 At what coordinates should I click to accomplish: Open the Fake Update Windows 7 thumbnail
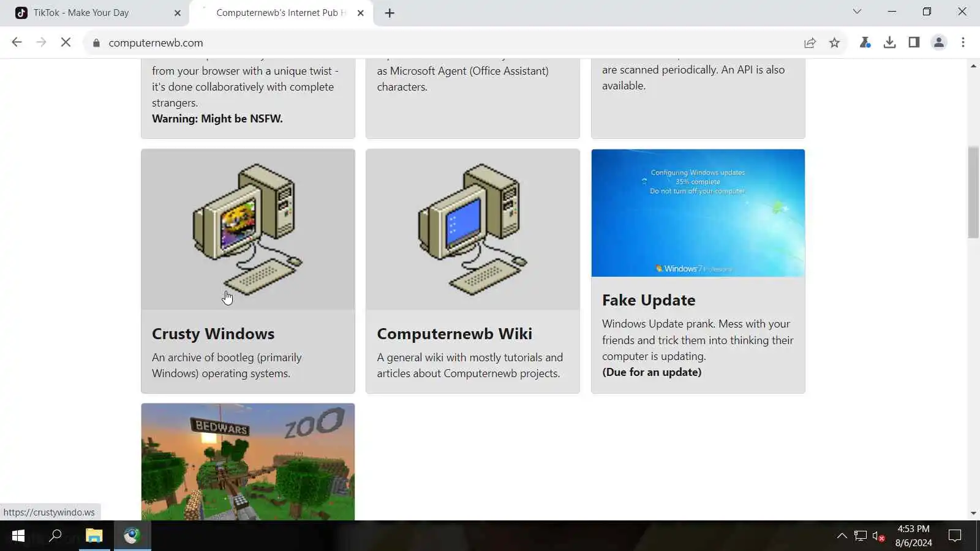[698, 213]
